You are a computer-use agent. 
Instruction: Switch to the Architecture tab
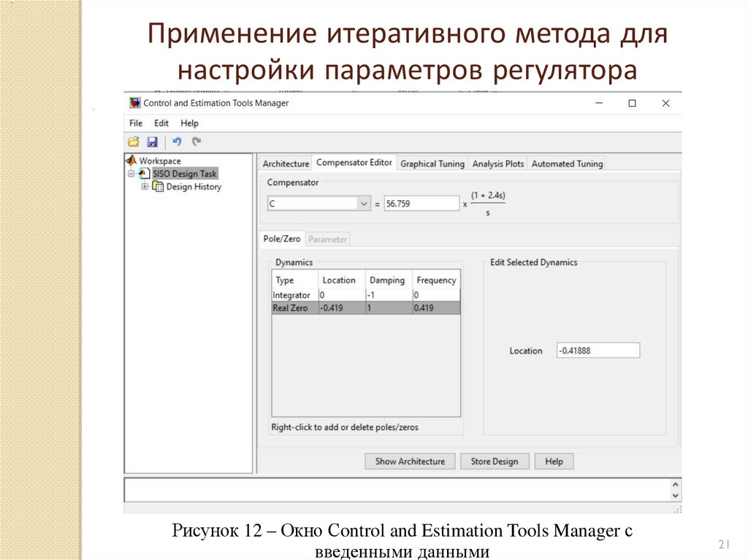tap(286, 164)
